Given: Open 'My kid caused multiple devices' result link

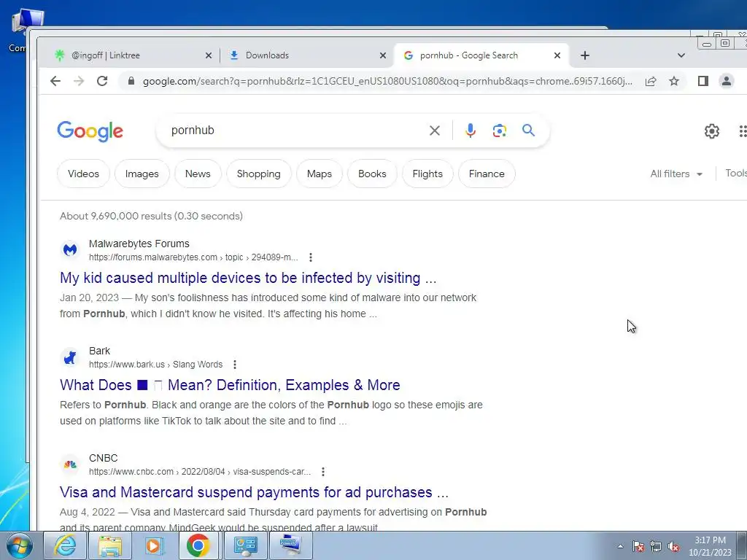Looking at the screenshot, I should pyautogui.click(x=248, y=278).
